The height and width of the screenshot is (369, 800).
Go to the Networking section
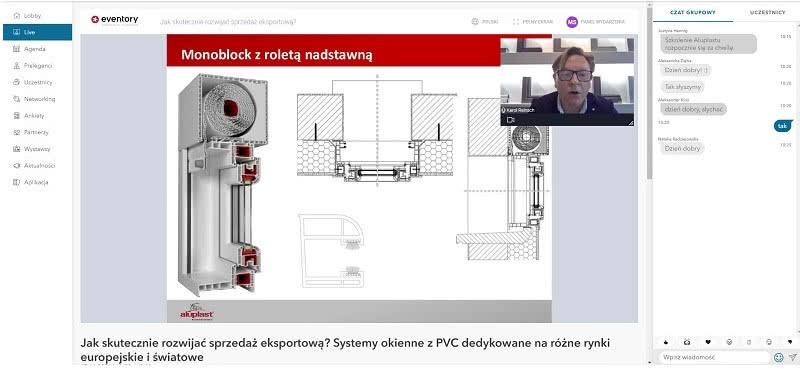[37, 99]
